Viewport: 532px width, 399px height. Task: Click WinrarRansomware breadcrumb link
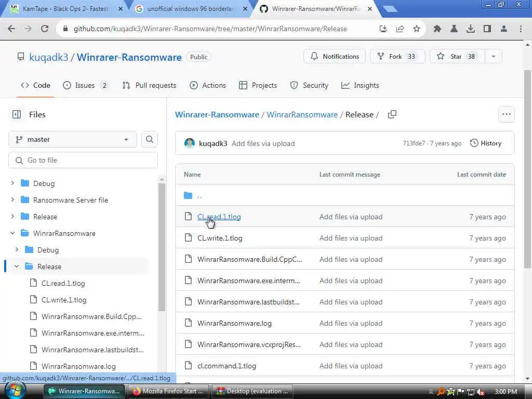302,115
